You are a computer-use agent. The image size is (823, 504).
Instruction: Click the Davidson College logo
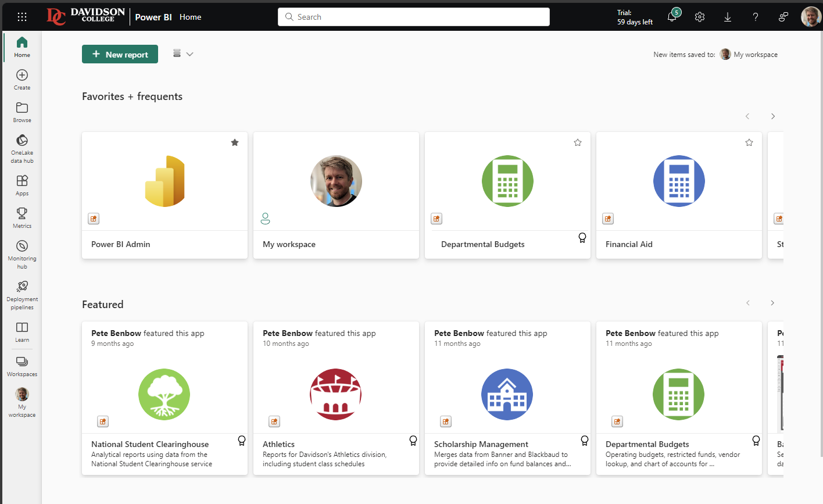85,16
